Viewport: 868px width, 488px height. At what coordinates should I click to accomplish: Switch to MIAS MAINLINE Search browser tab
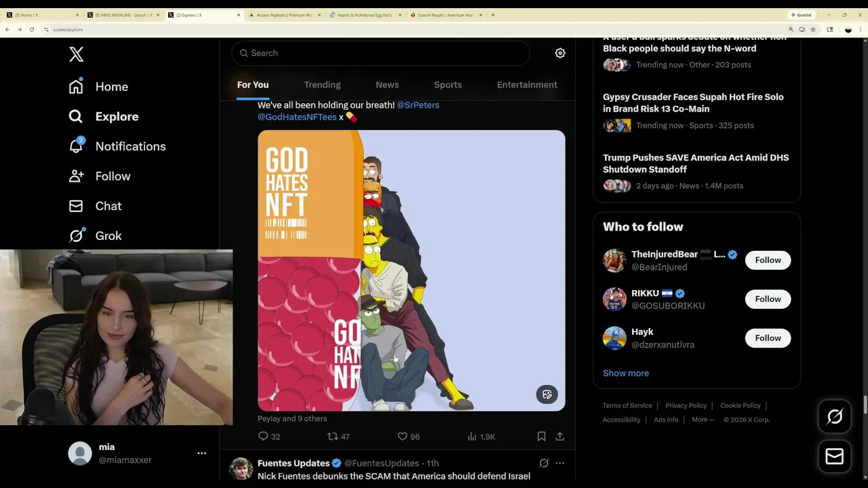point(123,15)
